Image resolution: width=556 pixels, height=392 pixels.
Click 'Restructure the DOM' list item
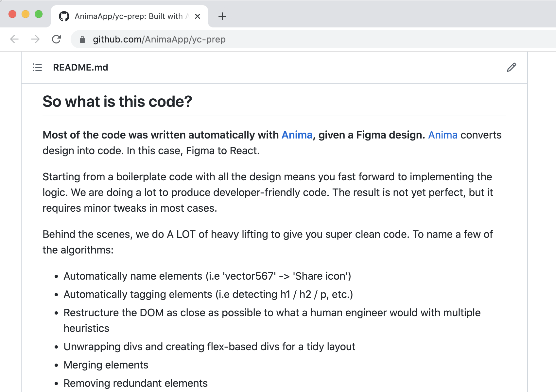pyautogui.click(x=272, y=320)
